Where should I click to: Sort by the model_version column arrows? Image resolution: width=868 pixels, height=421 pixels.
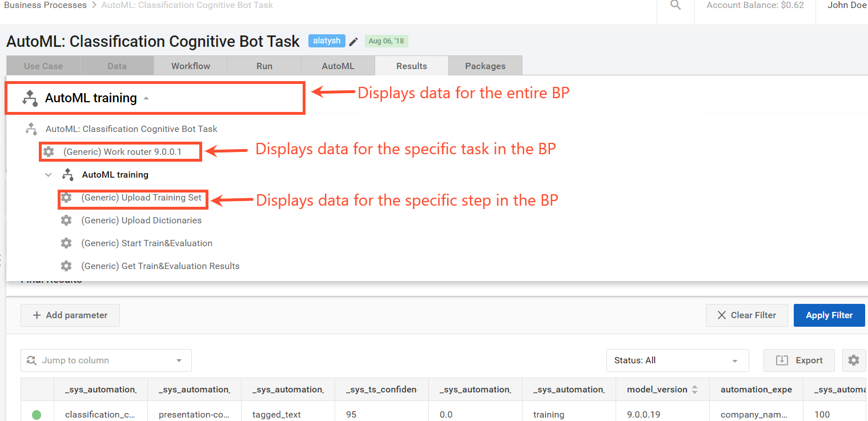(694, 390)
